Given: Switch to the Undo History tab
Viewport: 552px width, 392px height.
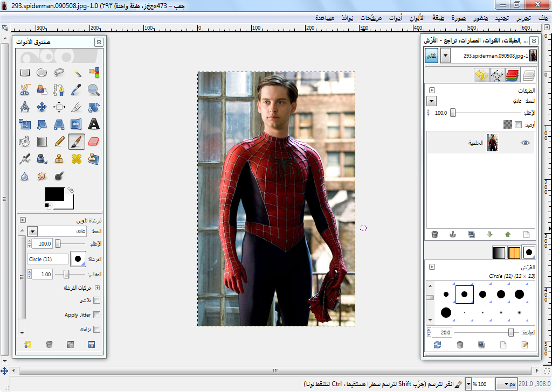Looking at the screenshot, I should coord(481,75).
